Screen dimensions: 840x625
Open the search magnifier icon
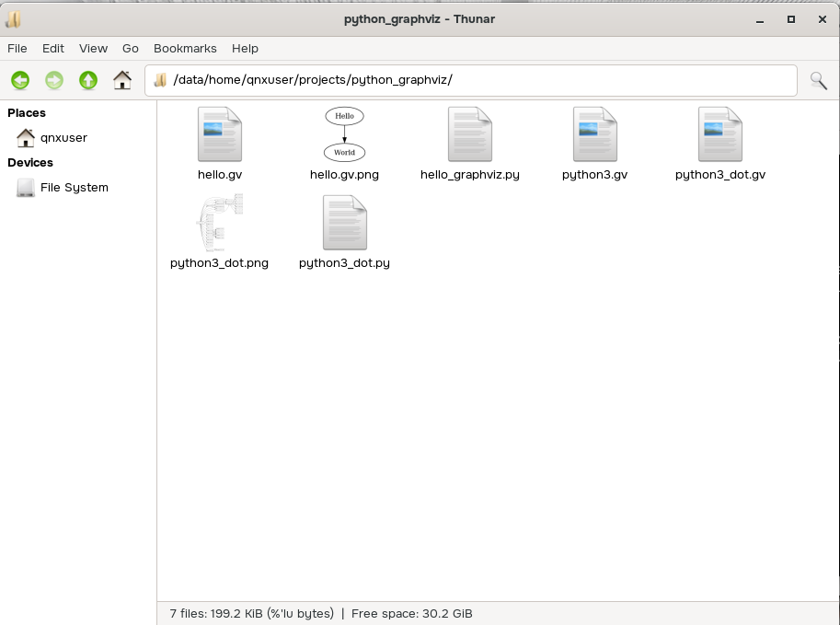pos(818,81)
